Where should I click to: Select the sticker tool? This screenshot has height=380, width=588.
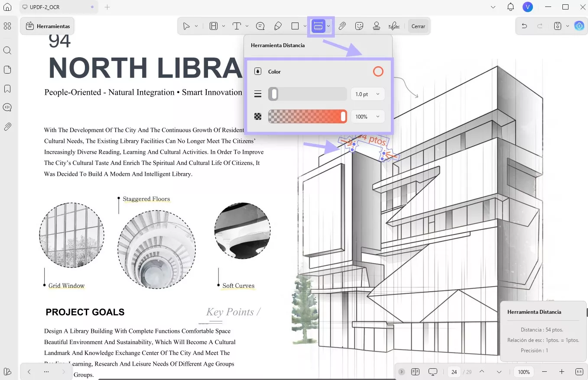(359, 26)
